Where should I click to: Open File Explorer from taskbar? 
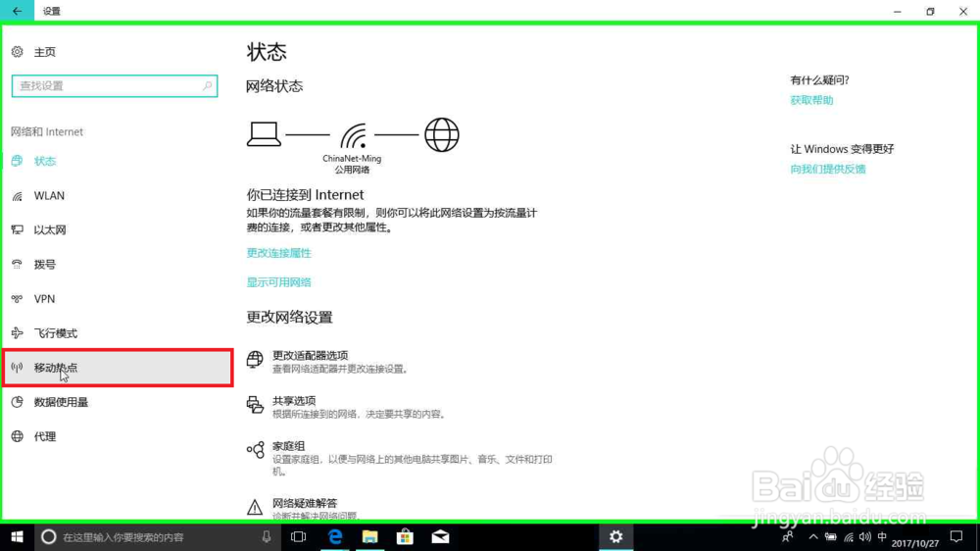click(x=370, y=536)
